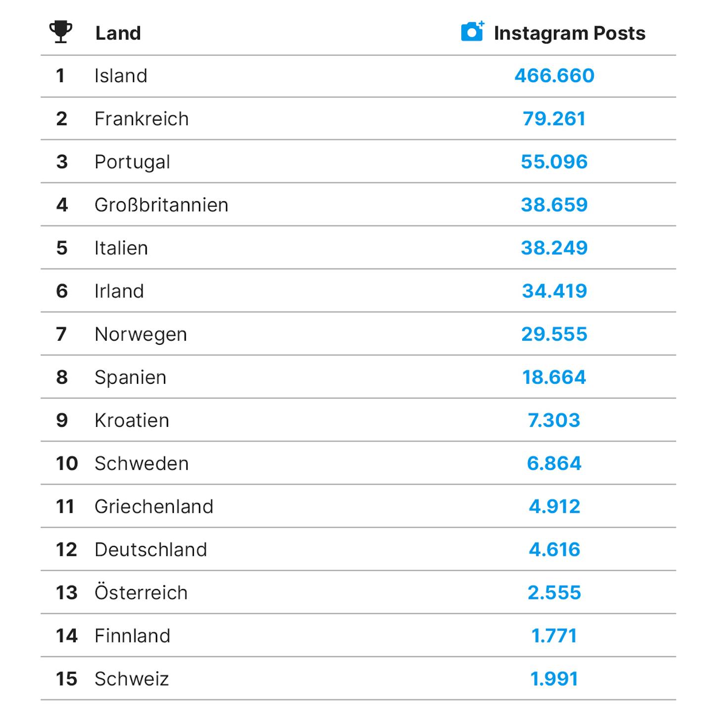Click Griechenland country label
Screen dimensions: 718x728
point(154,506)
